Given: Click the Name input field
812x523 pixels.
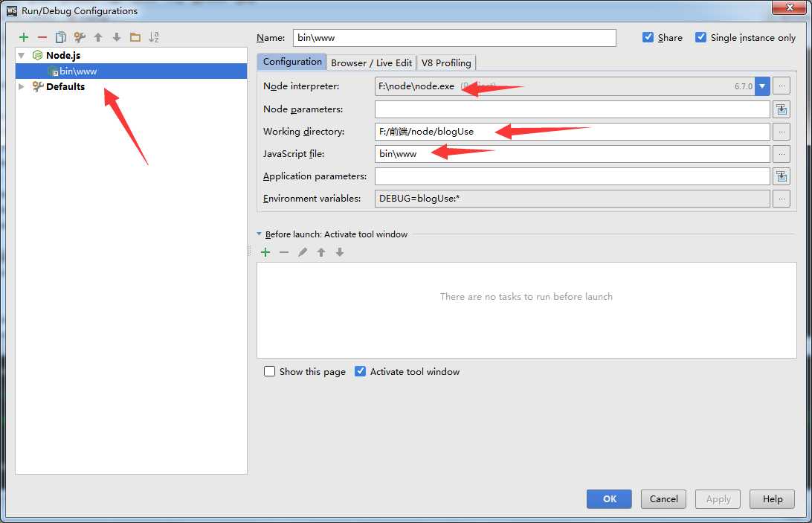Looking at the screenshot, I should pyautogui.click(x=454, y=37).
